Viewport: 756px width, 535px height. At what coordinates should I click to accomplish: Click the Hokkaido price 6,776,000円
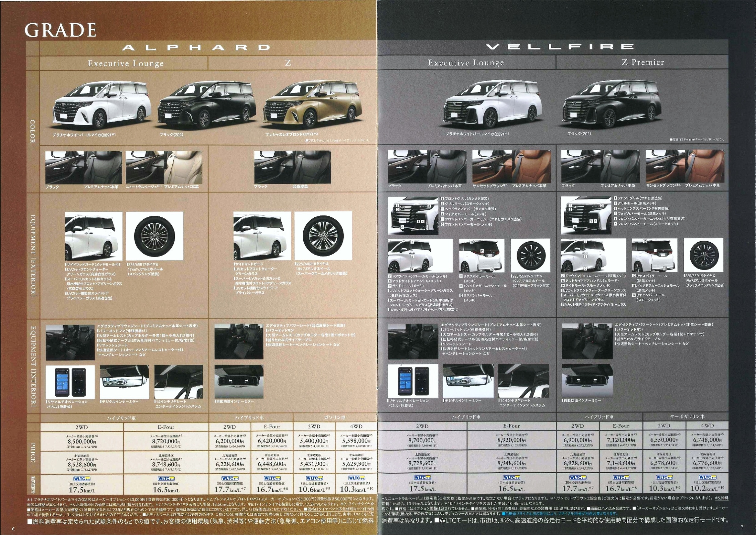[707, 463]
